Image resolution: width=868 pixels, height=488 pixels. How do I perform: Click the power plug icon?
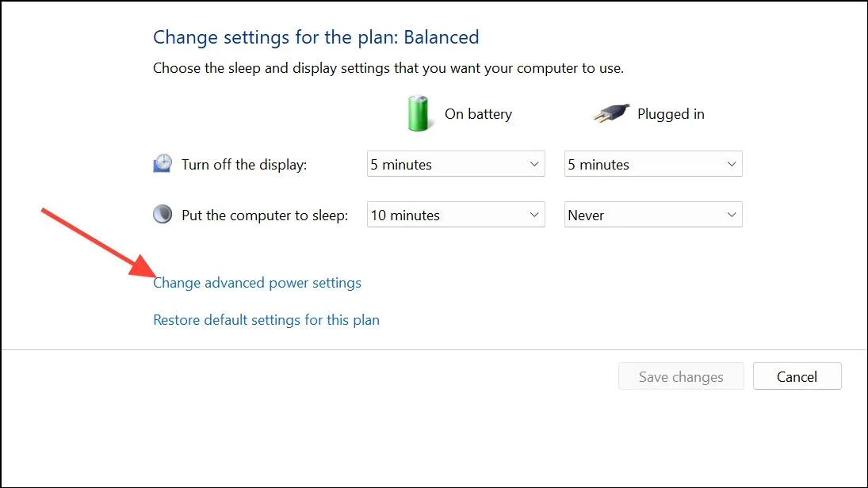pos(611,113)
